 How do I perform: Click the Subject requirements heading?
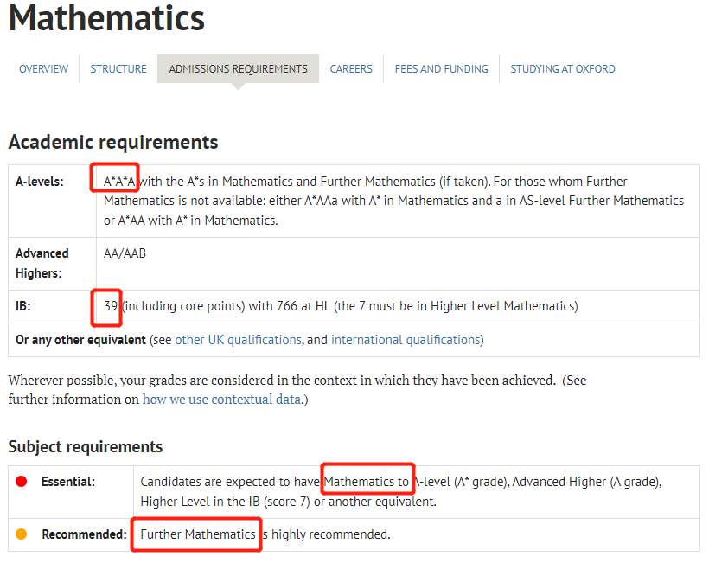click(86, 447)
